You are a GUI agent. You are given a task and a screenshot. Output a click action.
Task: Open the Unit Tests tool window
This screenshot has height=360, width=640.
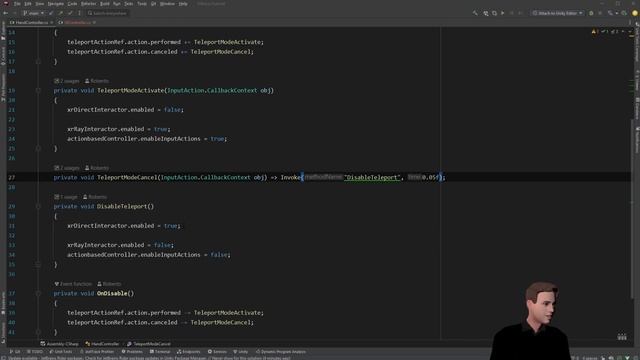click(60, 352)
